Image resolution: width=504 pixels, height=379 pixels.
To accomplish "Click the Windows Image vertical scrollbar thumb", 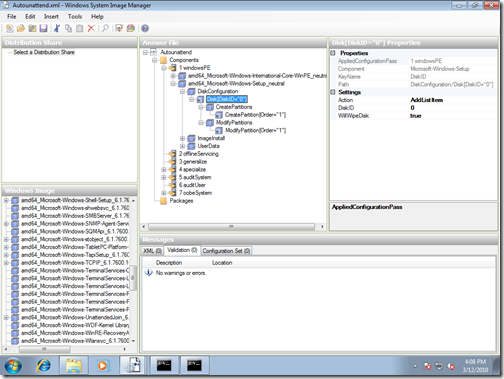I will (133, 278).
